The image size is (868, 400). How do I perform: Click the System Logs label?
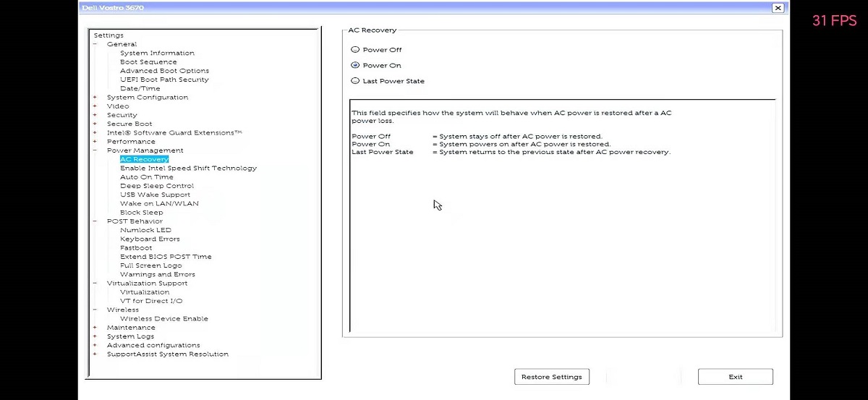130,336
